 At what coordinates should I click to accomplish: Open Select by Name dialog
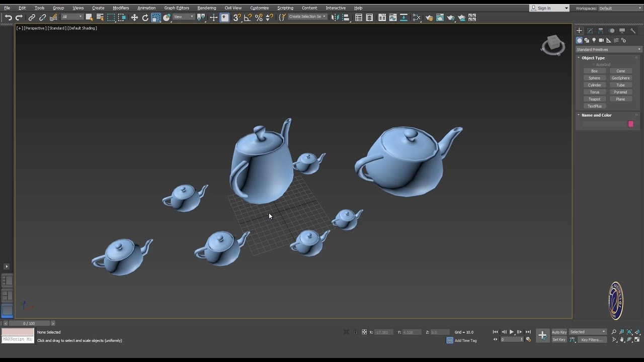tap(100, 18)
